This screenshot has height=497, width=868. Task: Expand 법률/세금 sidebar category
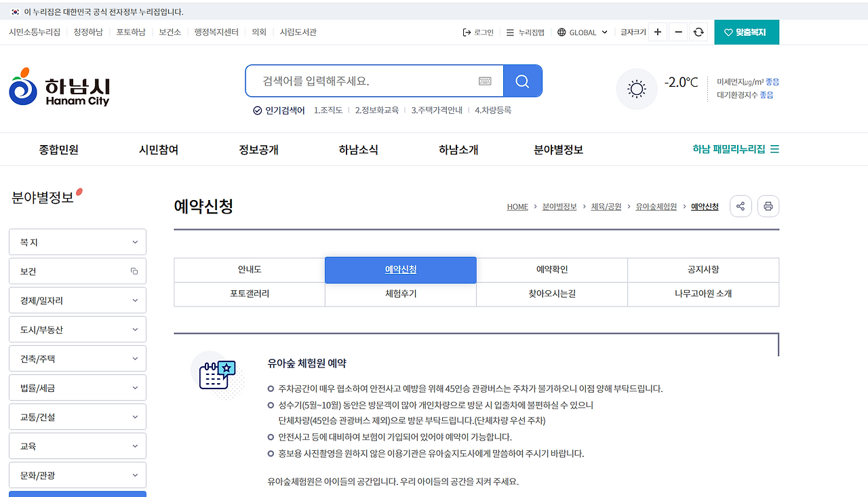(77, 388)
